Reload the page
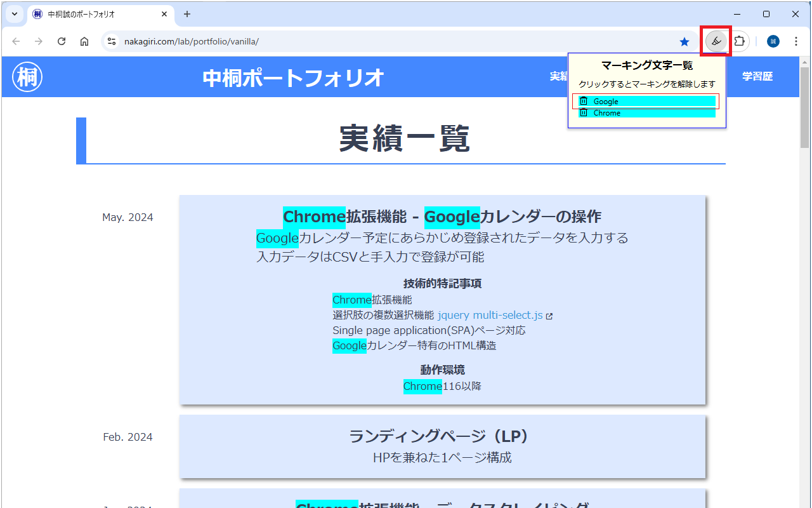The width and height of the screenshot is (812, 508). pyautogui.click(x=62, y=41)
